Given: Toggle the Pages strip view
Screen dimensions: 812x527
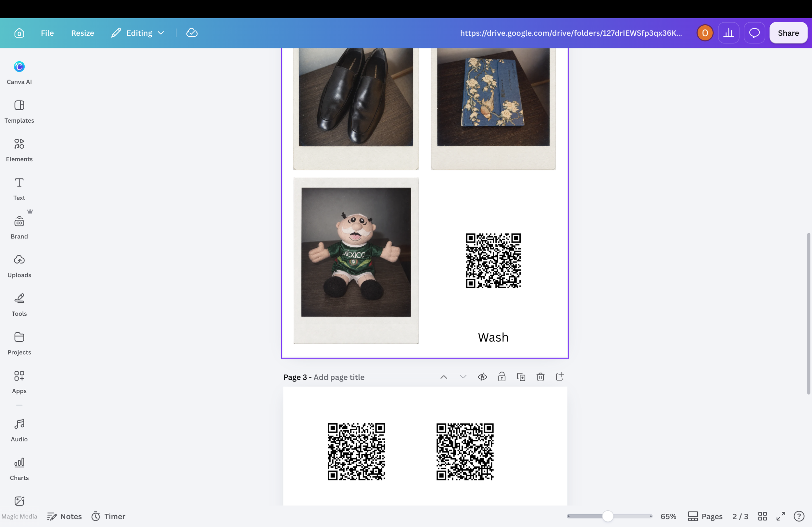Looking at the screenshot, I should (705, 516).
